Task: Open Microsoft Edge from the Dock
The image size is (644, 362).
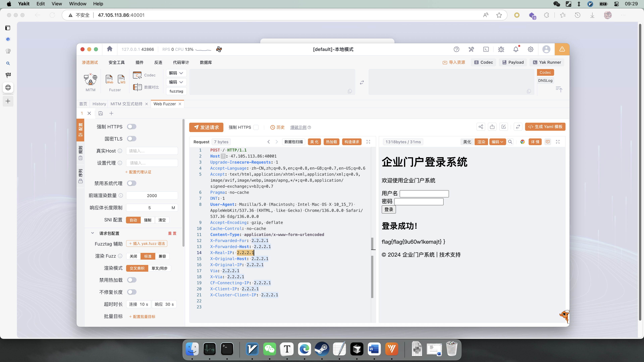Action: pos(305,349)
